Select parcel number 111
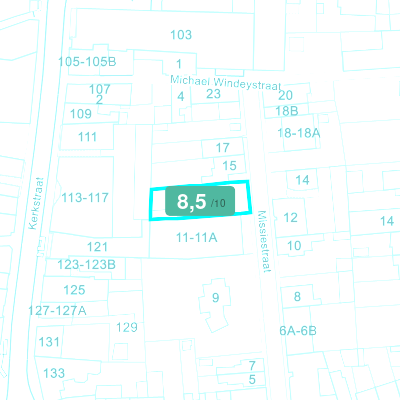The width and height of the screenshot is (400, 400). coord(87,137)
